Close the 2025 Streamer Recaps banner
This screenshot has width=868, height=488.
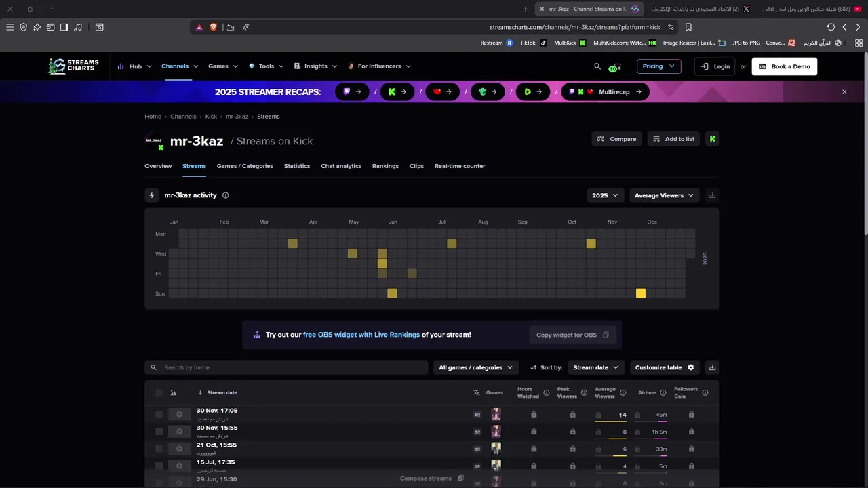(844, 91)
